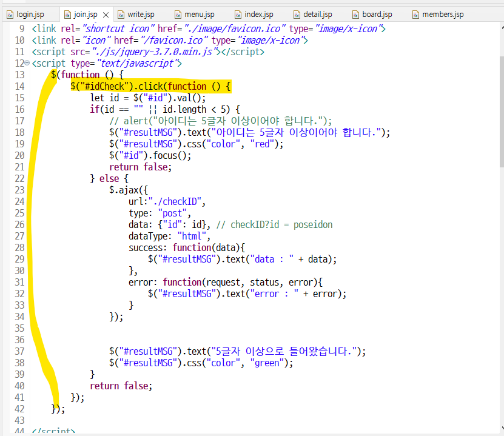504x436 pixels.
Task: Click the "./checkID" url string
Action: point(175,202)
